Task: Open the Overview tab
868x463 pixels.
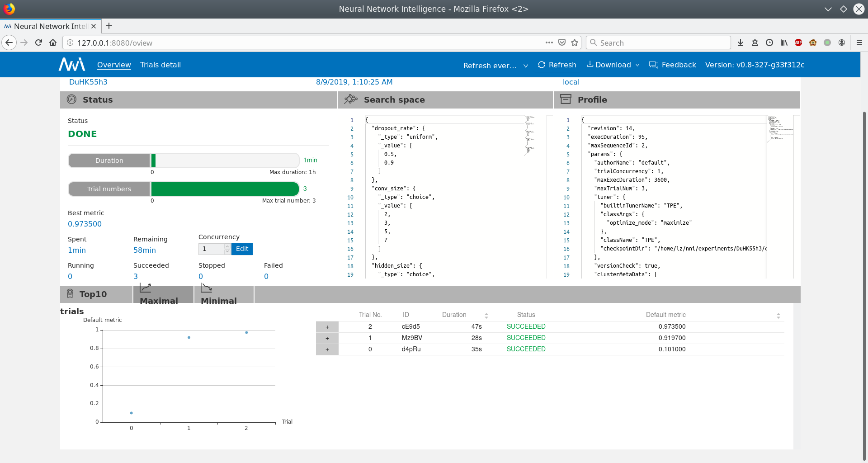Action: coord(114,65)
